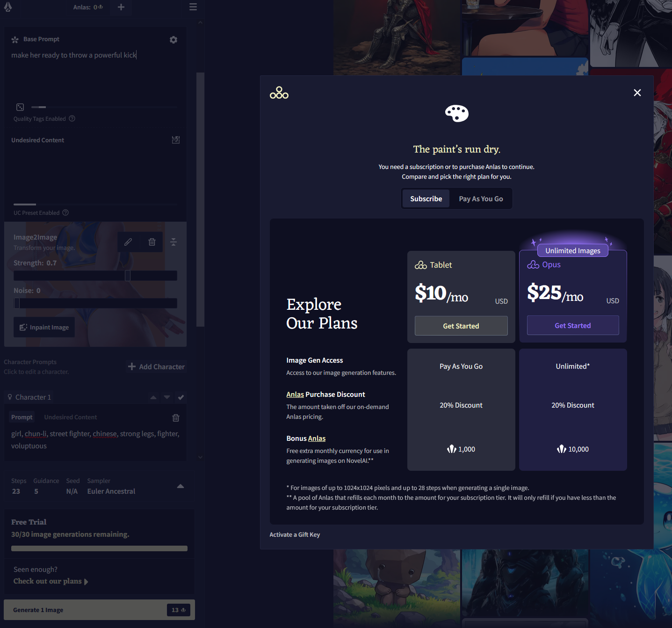The width and height of the screenshot is (672, 628).
Task: Toggle the Character 1 checkmark
Action: [181, 397]
